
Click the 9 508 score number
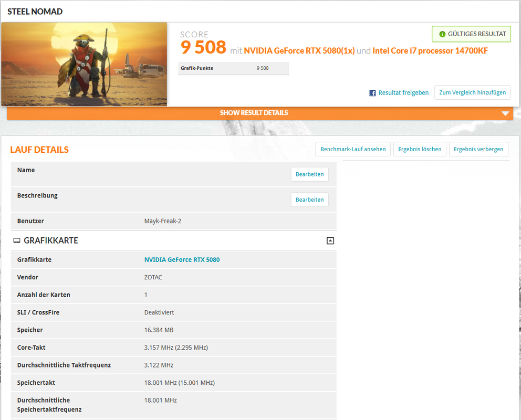tap(203, 47)
